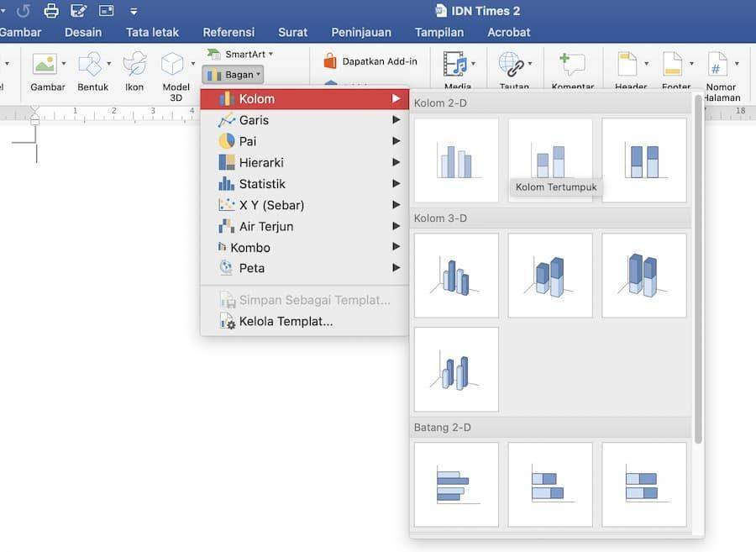Open the Header dropdown arrow
The width and height of the screenshot is (756, 552).
[x=646, y=64]
